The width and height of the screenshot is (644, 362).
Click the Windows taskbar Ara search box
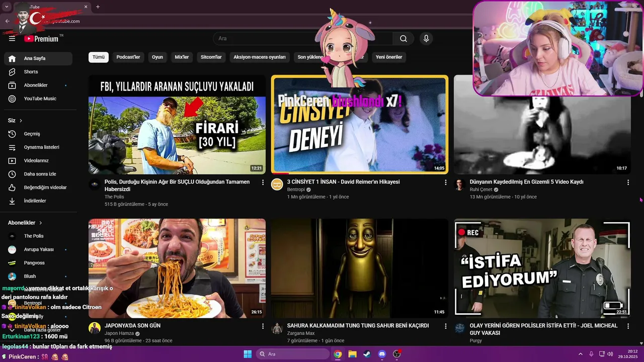(293, 354)
